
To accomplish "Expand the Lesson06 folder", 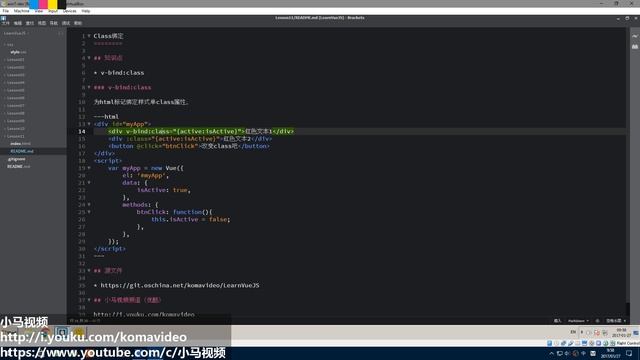I will tap(15, 98).
